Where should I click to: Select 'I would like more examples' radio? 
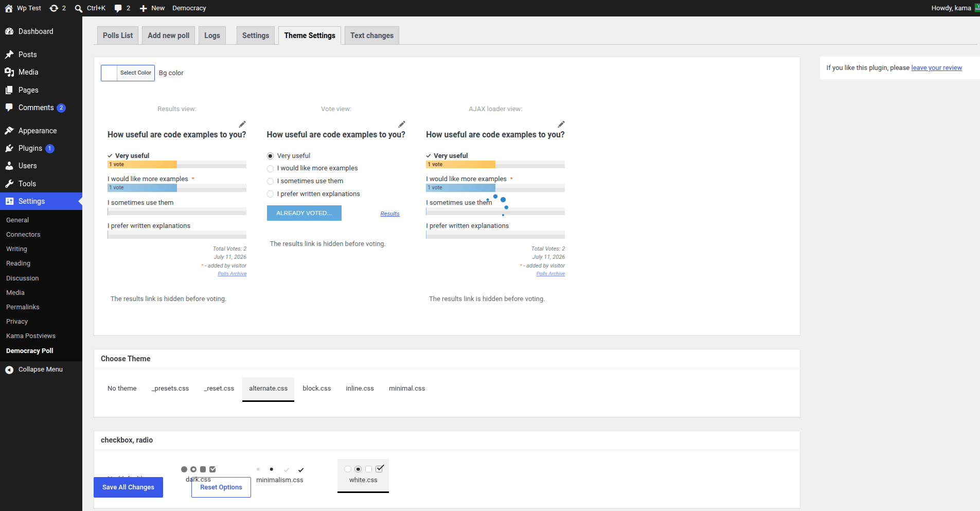click(270, 169)
